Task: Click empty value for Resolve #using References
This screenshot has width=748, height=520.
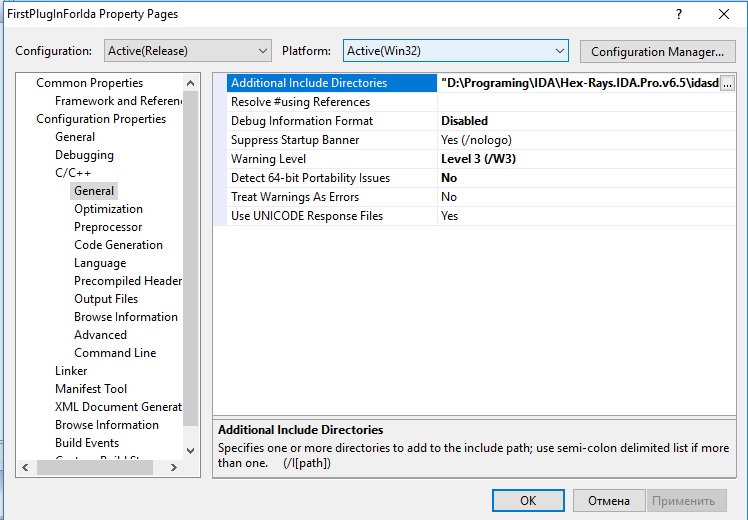Action: pyautogui.click(x=586, y=102)
